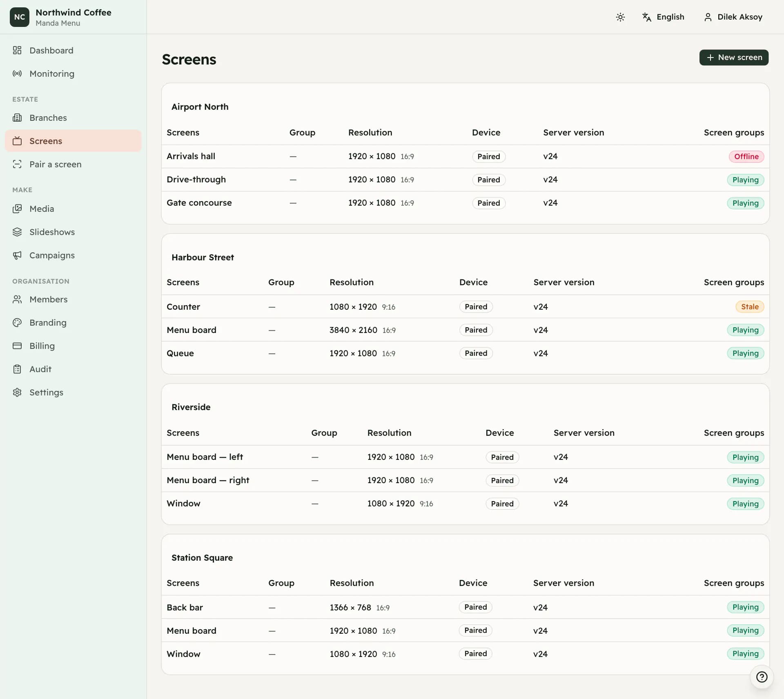The width and height of the screenshot is (784, 699).
Task: Click the Settings gear icon
Action: tap(17, 392)
